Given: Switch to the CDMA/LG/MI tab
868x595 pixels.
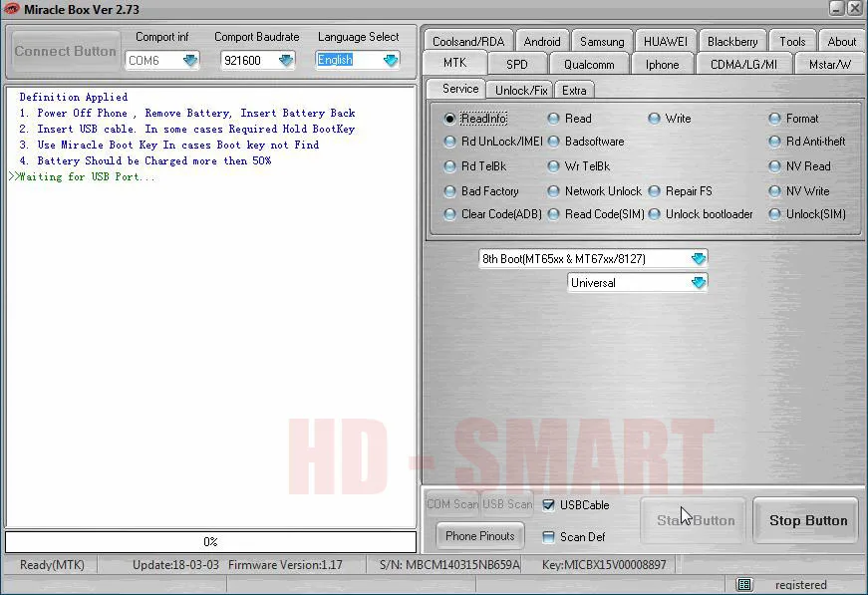Looking at the screenshot, I should (743, 64).
